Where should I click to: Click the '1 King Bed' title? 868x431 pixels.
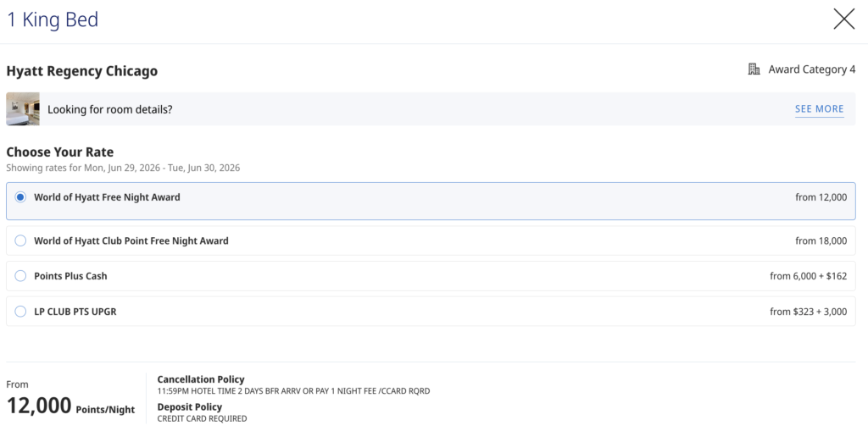click(x=53, y=20)
